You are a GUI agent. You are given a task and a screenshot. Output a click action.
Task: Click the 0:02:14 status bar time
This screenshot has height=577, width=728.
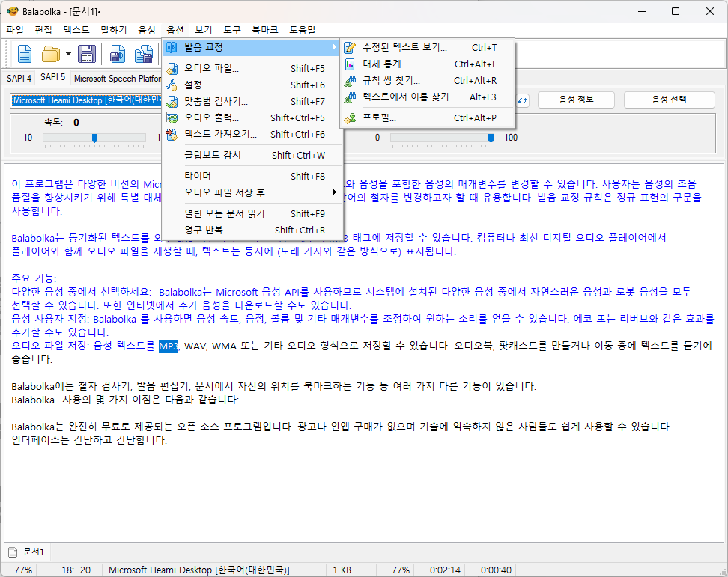[x=445, y=570]
